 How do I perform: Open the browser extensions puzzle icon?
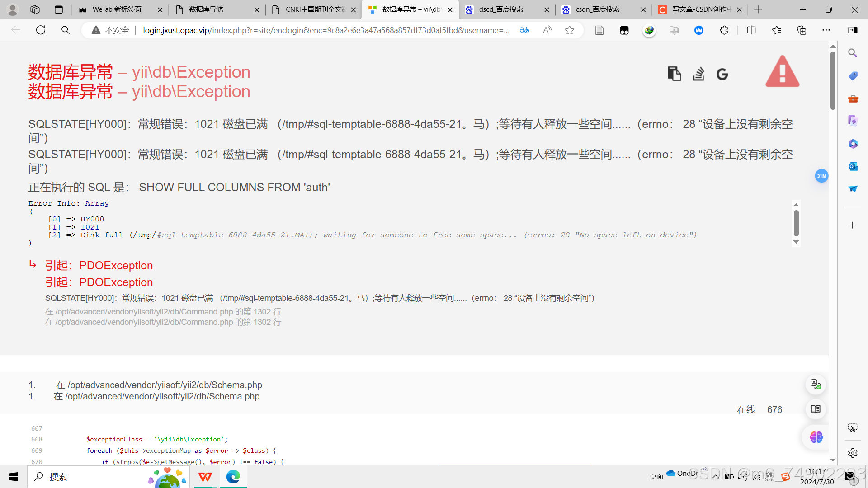pos(724,30)
